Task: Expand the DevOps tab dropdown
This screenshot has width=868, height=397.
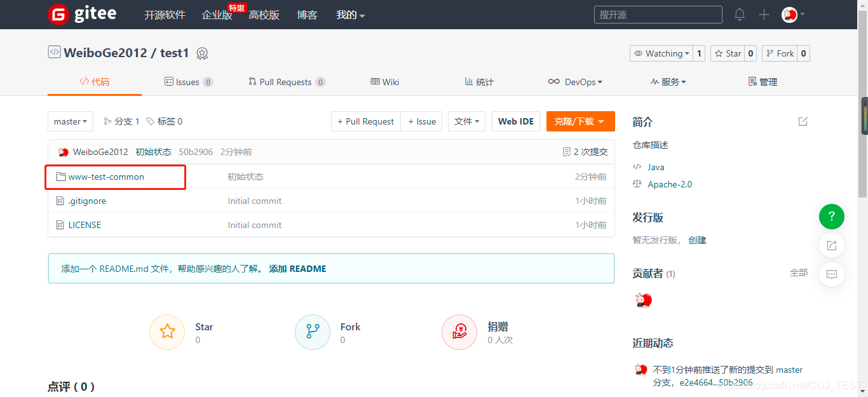Action: [575, 82]
